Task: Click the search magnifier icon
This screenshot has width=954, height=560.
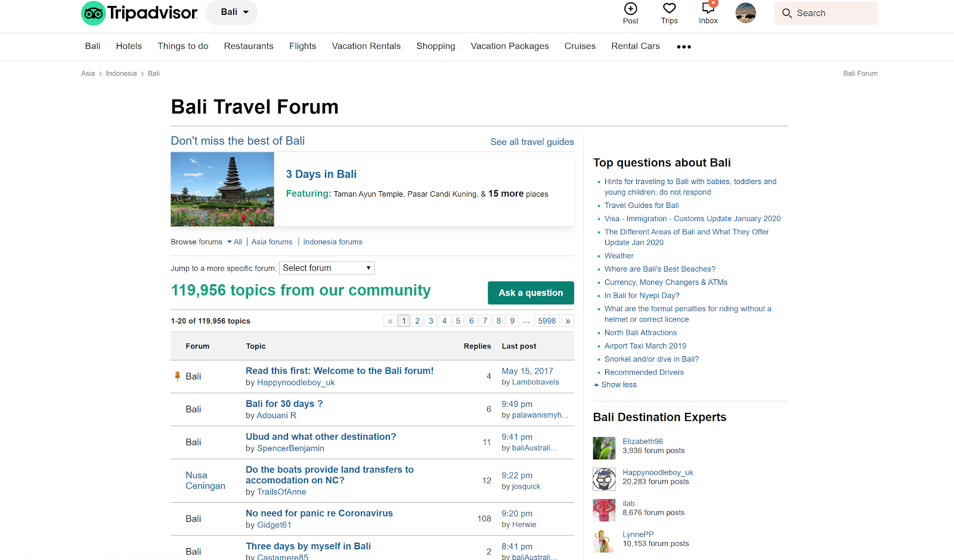Action: pos(787,13)
